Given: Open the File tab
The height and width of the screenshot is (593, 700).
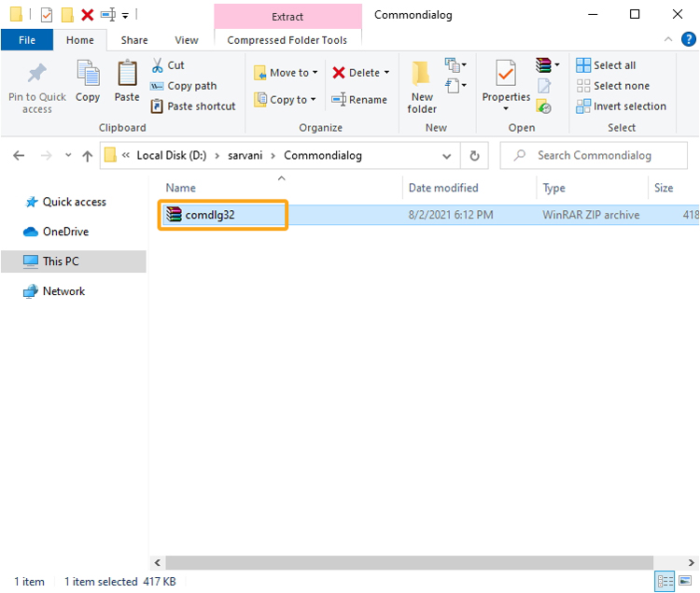Looking at the screenshot, I should (27, 40).
